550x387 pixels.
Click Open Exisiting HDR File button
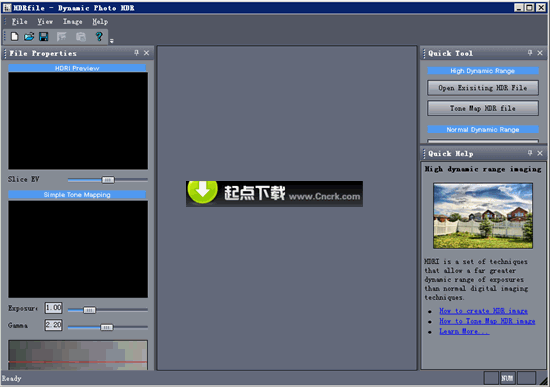pos(483,88)
